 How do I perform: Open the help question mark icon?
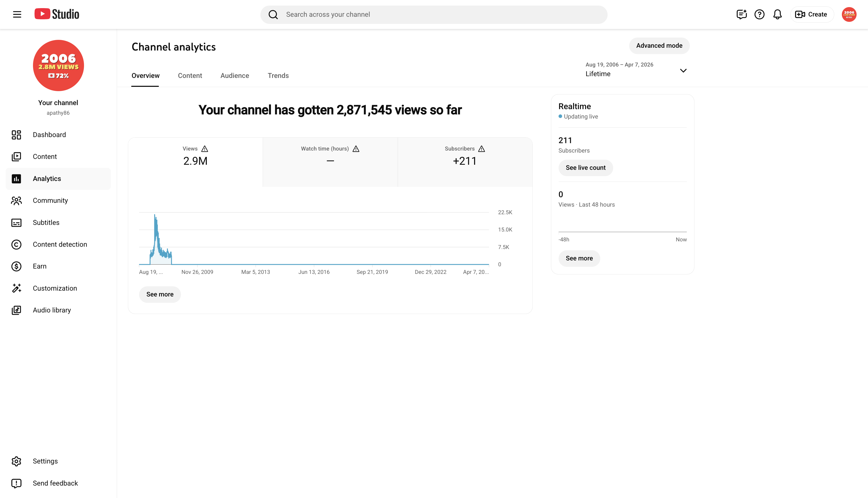759,14
